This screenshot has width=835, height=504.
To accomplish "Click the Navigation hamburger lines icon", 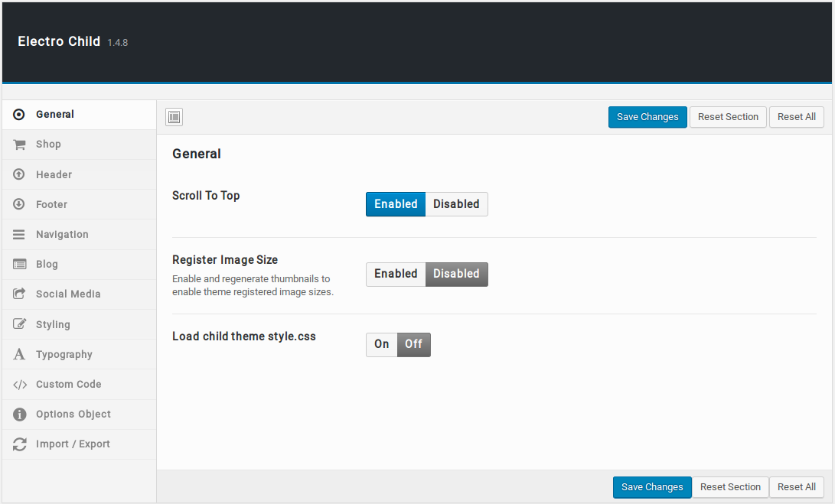I will click(x=18, y=234).
